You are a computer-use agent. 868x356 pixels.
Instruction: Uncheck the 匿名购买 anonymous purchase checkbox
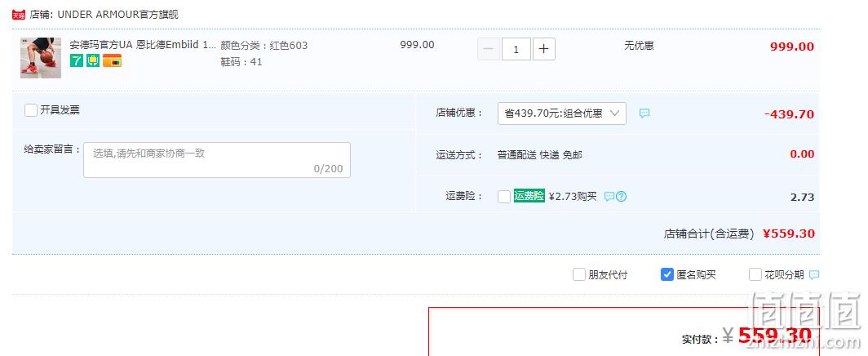(667, 274)
